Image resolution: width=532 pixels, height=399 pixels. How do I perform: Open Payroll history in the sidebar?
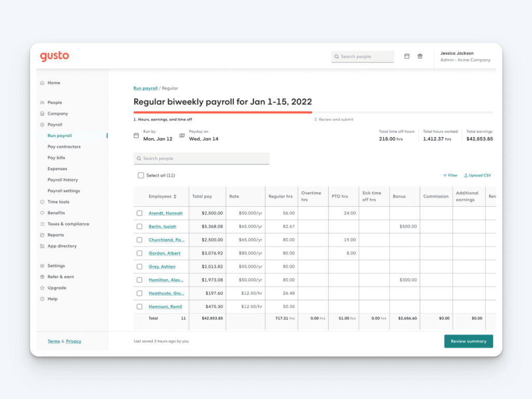pyautogui.click(x=63, y=180)
